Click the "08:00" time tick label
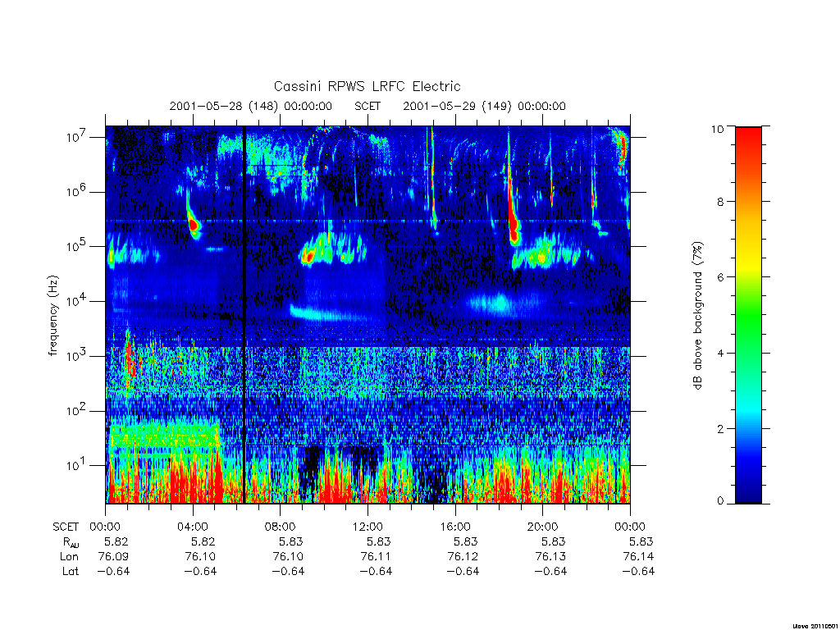The height and width of the screenshot is (630, 840). 281,527
